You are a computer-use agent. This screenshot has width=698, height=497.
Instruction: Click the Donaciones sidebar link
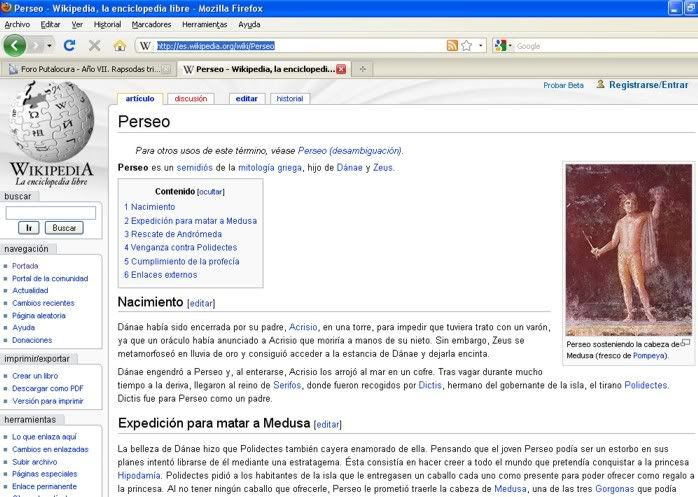click(32, 340)
